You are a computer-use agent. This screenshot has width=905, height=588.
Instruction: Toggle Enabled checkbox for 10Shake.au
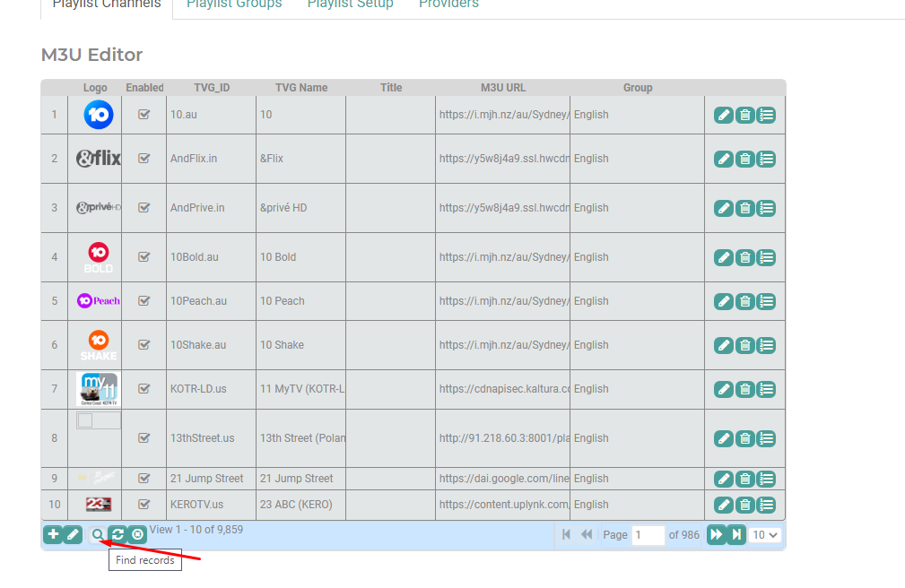coord(144,344)
